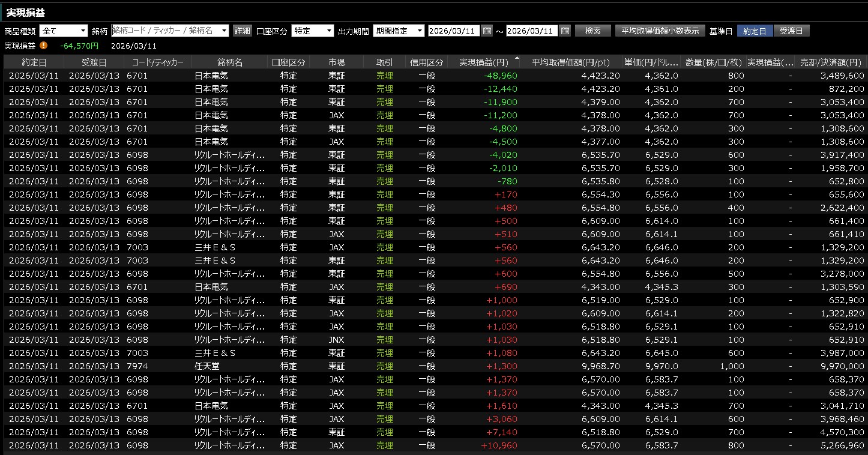The image size is (868, 455).
Task: Sort by the 口座区分 column header
Action: click(289, 62)
